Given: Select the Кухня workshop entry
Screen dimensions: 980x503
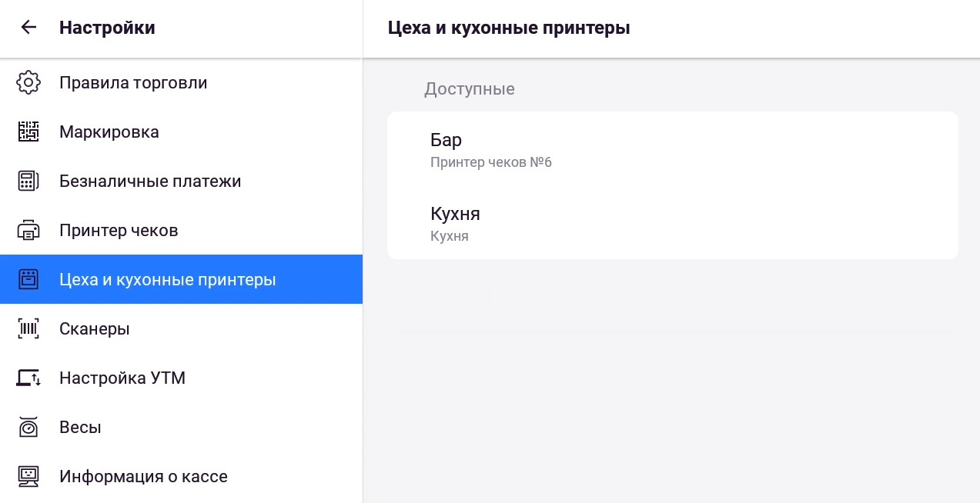Looking at the screenshot, I should tap(672, 223).
